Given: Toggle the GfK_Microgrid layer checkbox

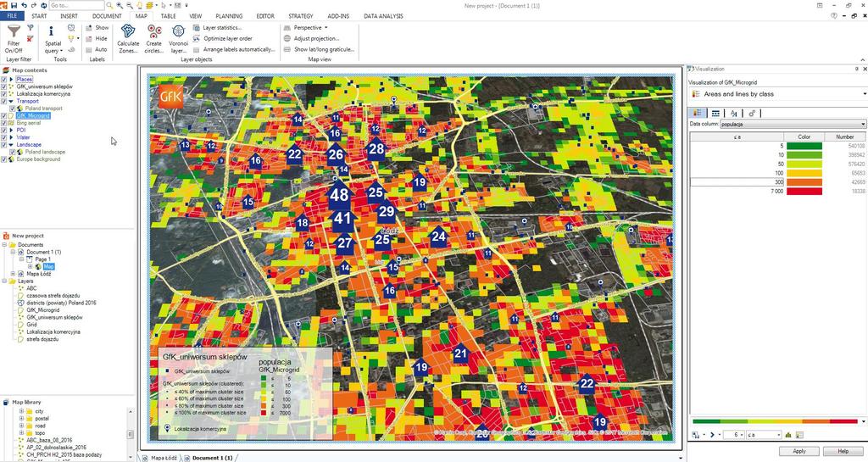Looking at the screenshot, I should (4, 115).
